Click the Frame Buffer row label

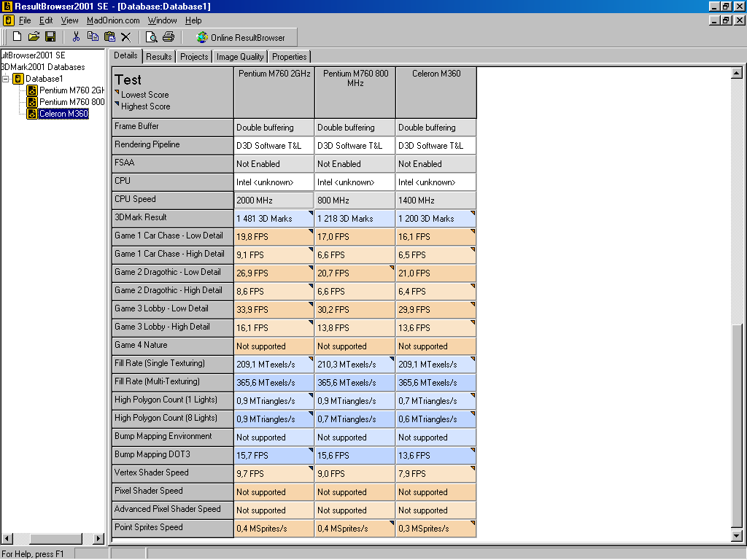[172, 127]
